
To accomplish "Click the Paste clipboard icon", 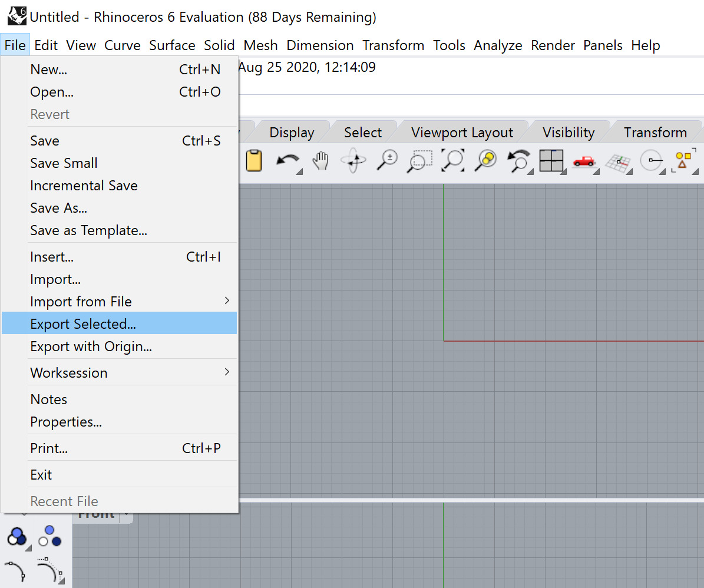I will click(254, 160).
